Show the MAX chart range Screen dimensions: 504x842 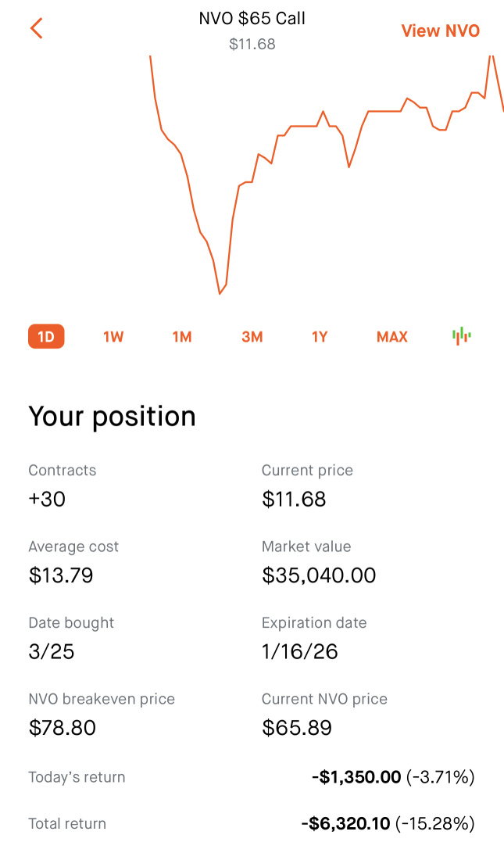(x=391, y=337)
